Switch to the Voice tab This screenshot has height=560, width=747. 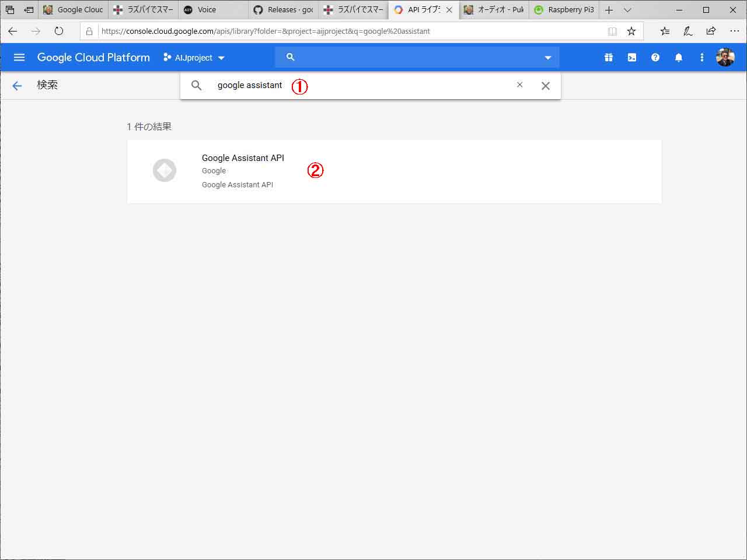pyautogui.click(x=214, y=10)
